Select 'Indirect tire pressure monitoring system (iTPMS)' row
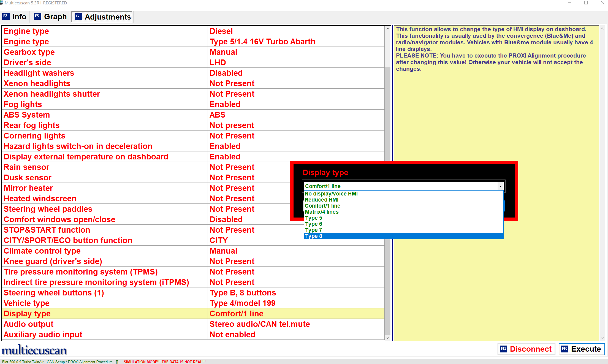Viewport: 608px width, 364px height. (x=193, y=282)
